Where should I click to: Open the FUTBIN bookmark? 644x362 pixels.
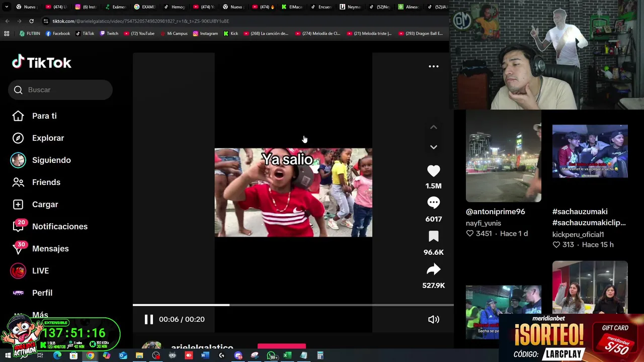30,34
